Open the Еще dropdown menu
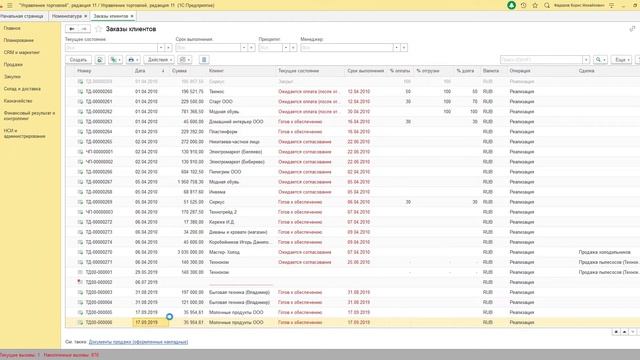This screenshot has height=360, width=640. click(622, 60)
